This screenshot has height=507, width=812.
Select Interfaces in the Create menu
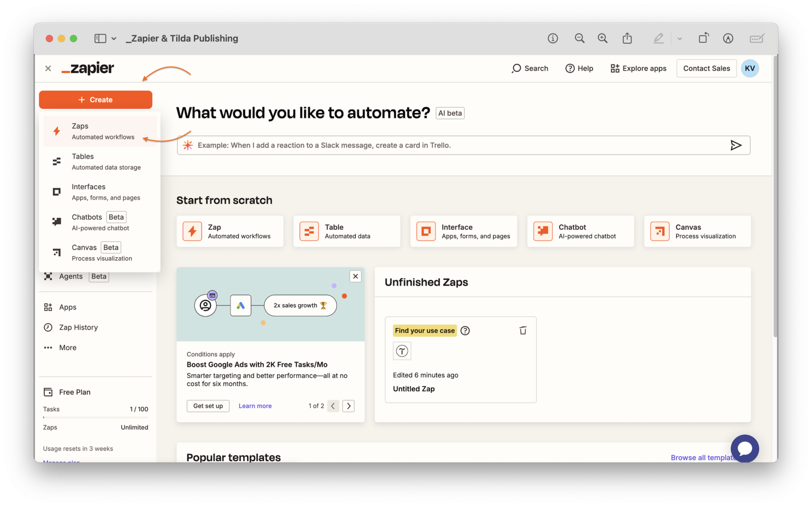(100, 192)
